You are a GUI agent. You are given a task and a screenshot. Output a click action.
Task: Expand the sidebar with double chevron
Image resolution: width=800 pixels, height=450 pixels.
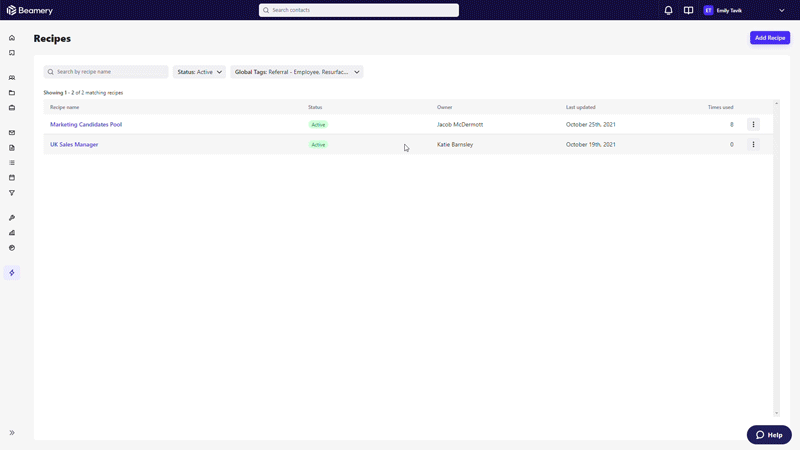click(12, 433)
